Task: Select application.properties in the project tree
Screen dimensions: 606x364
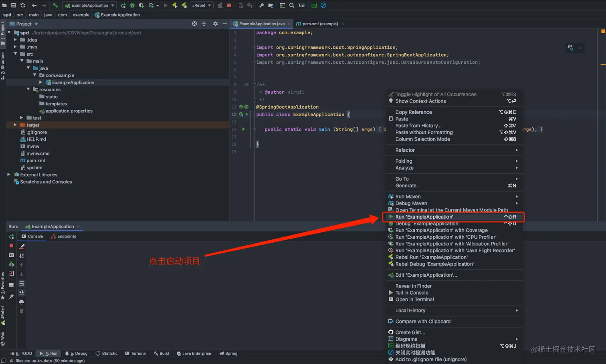Action: [69, 111]
